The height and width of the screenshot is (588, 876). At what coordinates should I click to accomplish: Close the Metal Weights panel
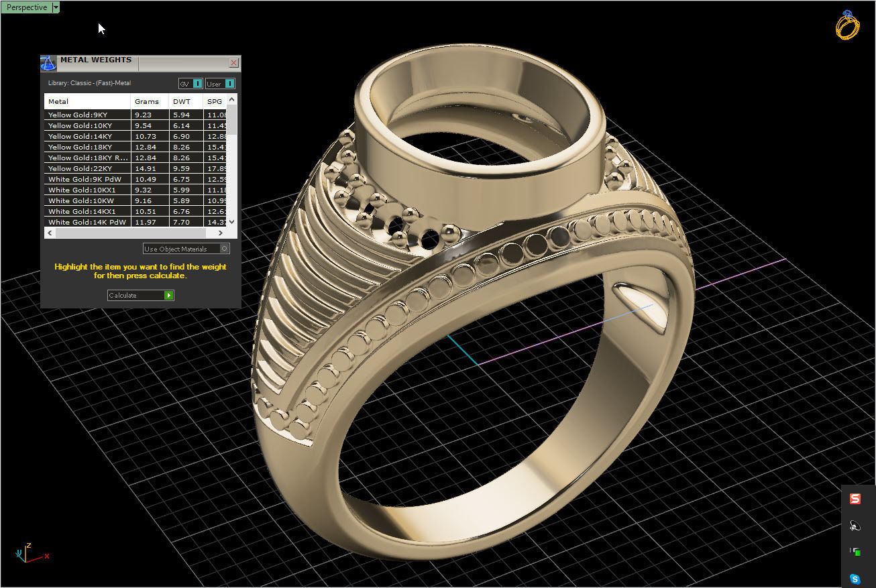click(x=233, y=63)
